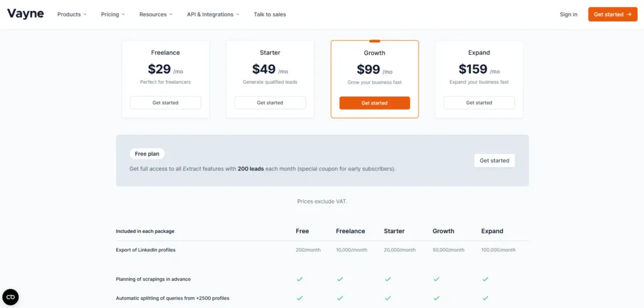Expand the Products dropdown menu
Screen dimensions: 644x308
[72, 14]
